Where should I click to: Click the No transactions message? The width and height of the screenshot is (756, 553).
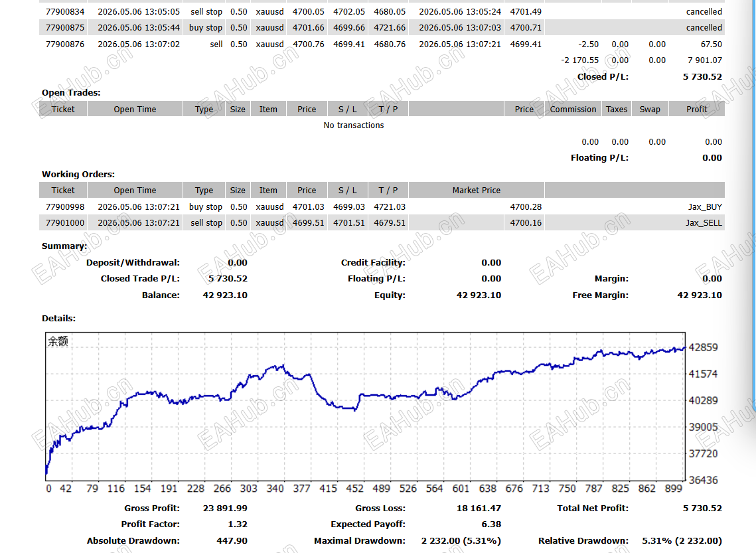[353, 125]
